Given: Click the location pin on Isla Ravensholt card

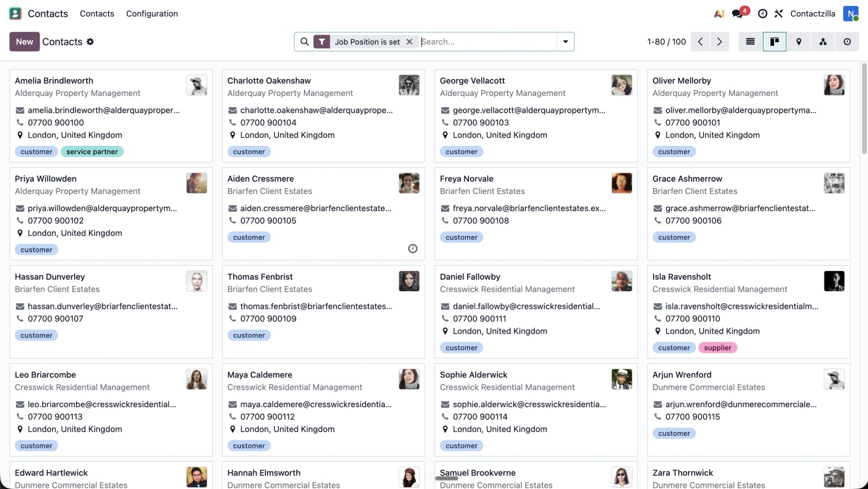Looking at the screenshot, I should pos(658,331).
